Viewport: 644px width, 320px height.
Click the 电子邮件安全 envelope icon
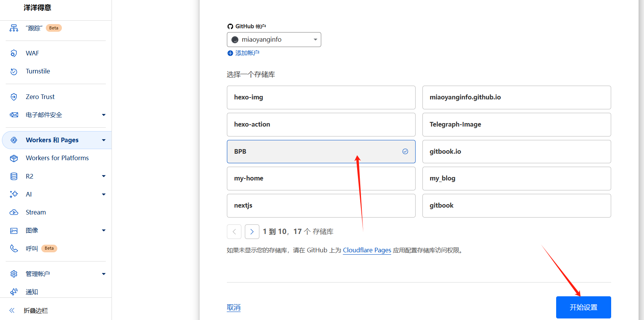(14, 115)
